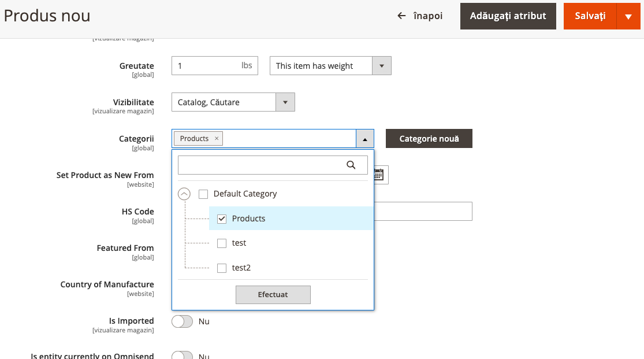The height and width of the screenshot is (359, 644).
Task: Remove the Products category tag
Action: (x=217, y=139)
